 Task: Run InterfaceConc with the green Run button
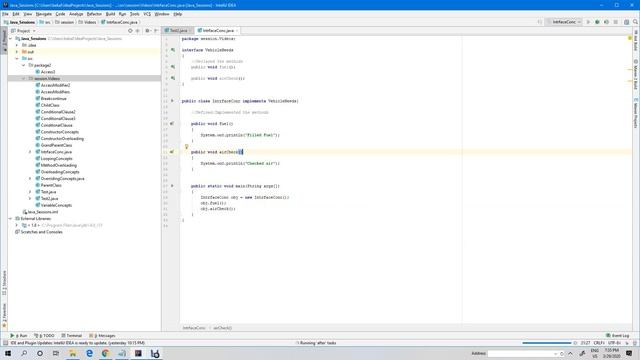tap(588, 22)
